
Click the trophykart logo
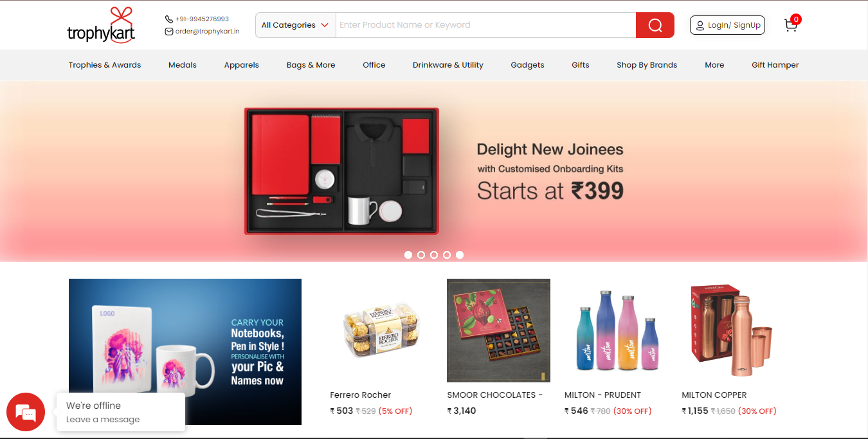pos(101,25)
